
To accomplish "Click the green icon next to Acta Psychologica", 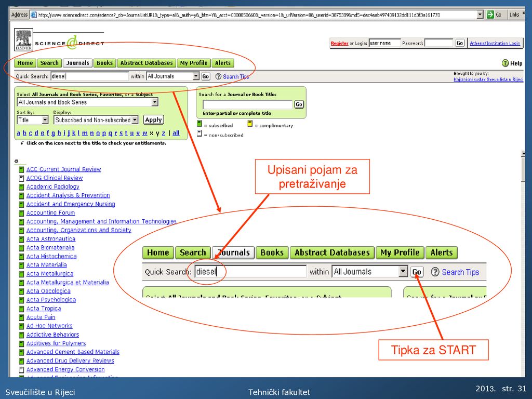I will point(21,300).
